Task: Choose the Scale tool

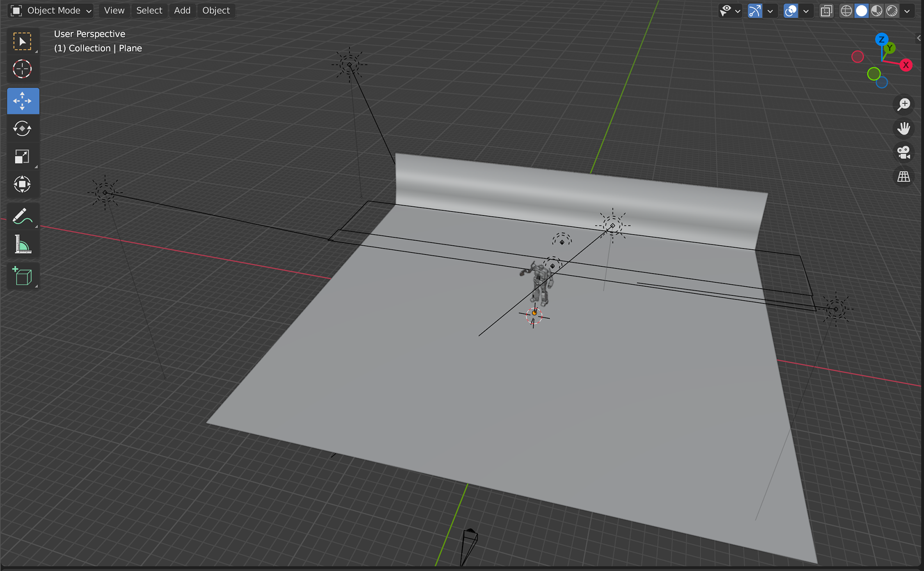Action: click(x=22, y=156)
